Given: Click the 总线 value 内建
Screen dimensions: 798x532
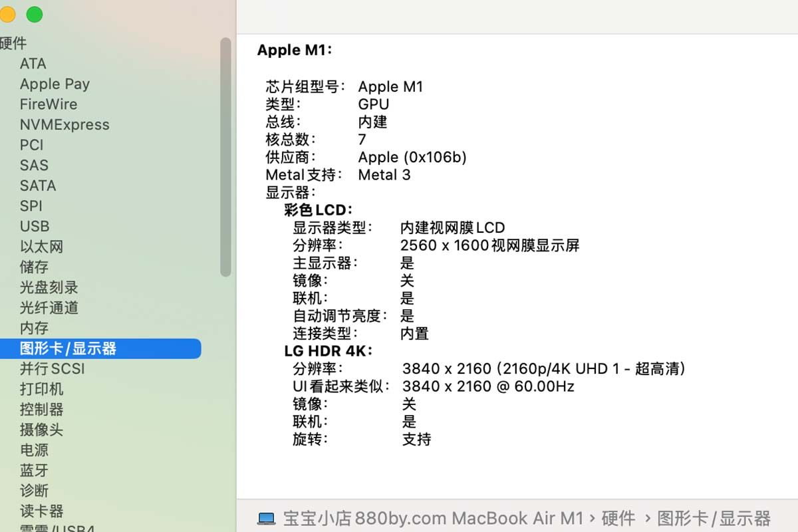Looking at the screenshot, I should click(x=372, y=122).
